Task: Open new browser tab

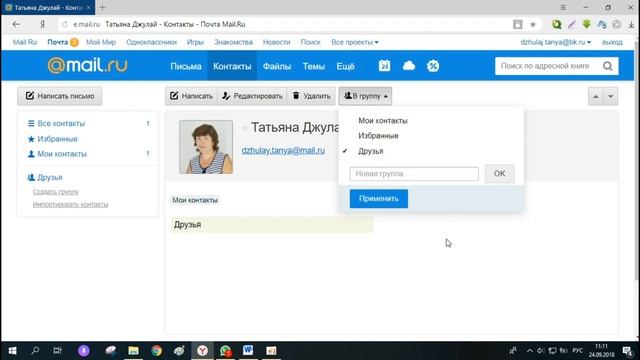Action: tap(102, 7)
